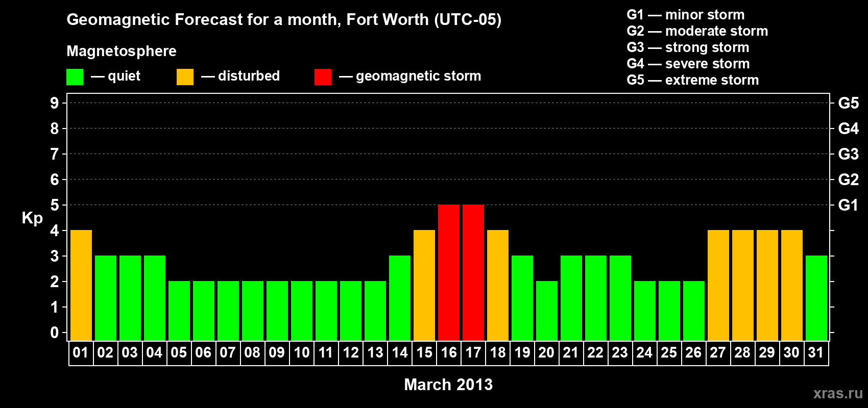Click the Kp axis value 3
Viewport: 868px width, 408px height.
(x=55, y=256)
